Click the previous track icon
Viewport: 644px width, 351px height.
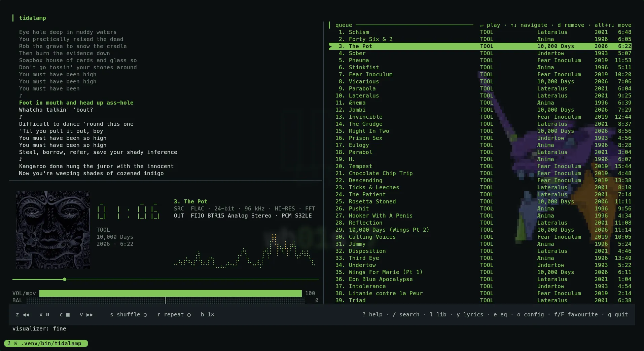pos(26,315)
